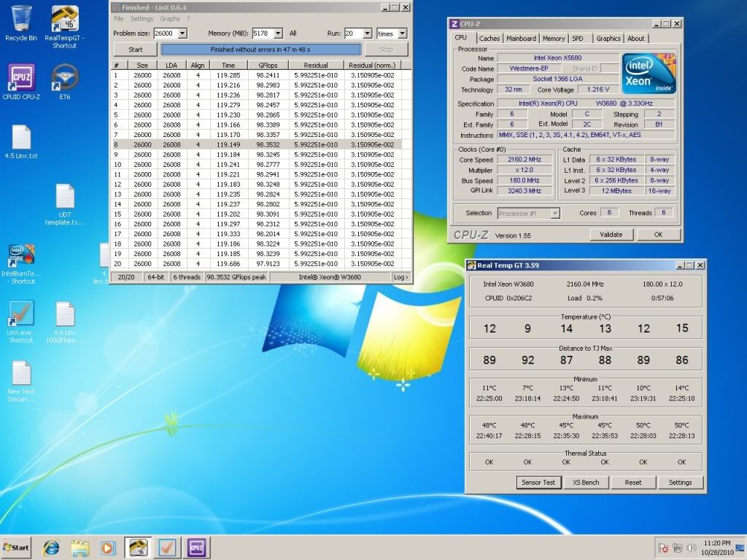The height and width of the screenshot is (560, 747).
Task: Switch to CPU-Z taskbar button
Action: [196, 548]
